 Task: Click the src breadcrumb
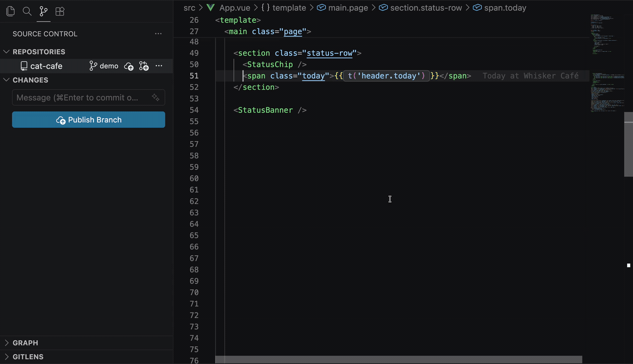189,8
